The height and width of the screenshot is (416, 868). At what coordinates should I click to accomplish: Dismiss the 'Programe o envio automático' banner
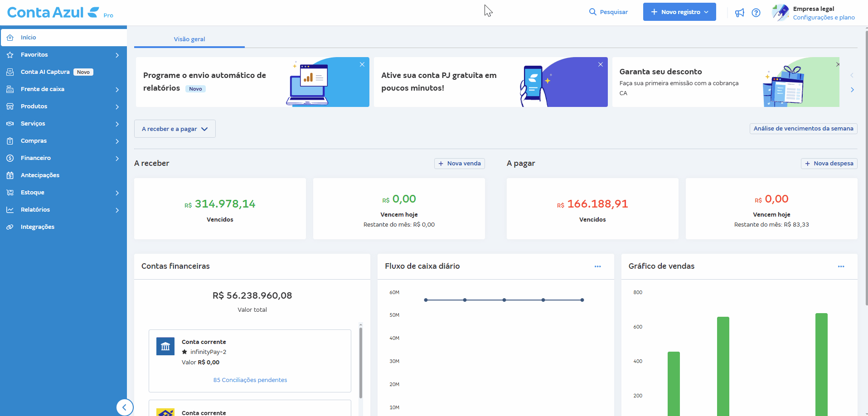tap(362, 64)
